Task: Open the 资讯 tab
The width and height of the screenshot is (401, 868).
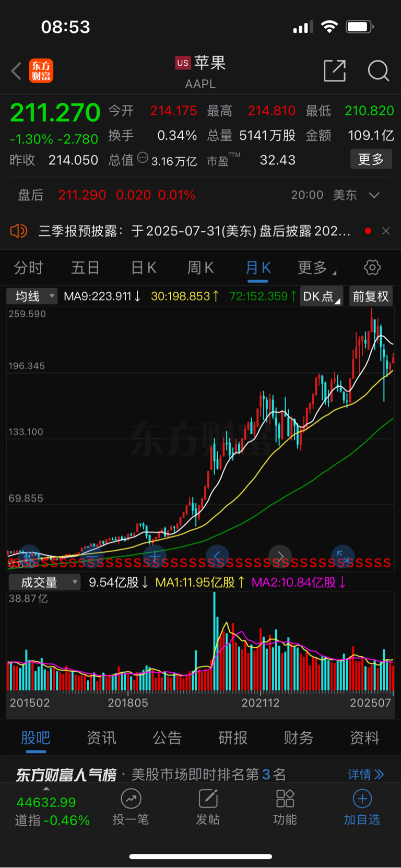Action: (x=101, y=738)
